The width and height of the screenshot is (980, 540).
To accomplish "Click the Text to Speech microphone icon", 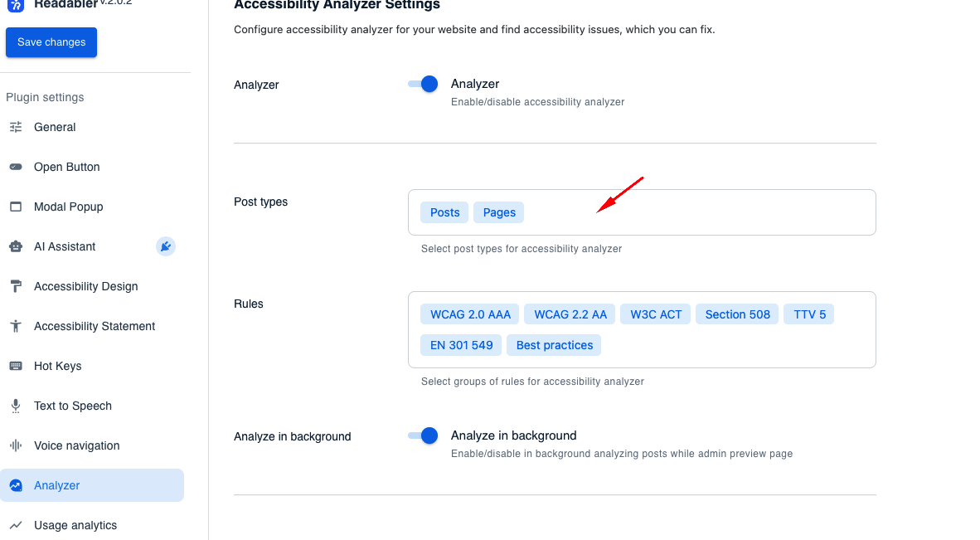I will pos(16,406).
